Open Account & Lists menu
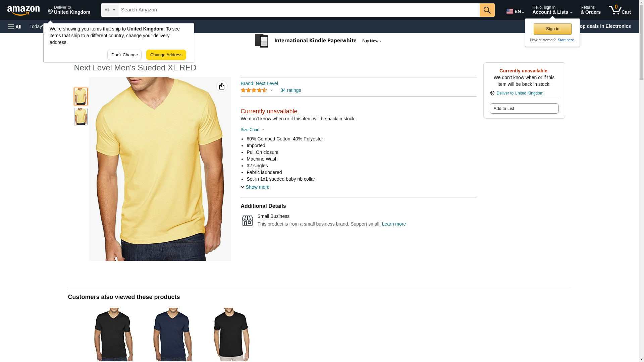This screenshot has width=644, height=362. coord(552,10)
